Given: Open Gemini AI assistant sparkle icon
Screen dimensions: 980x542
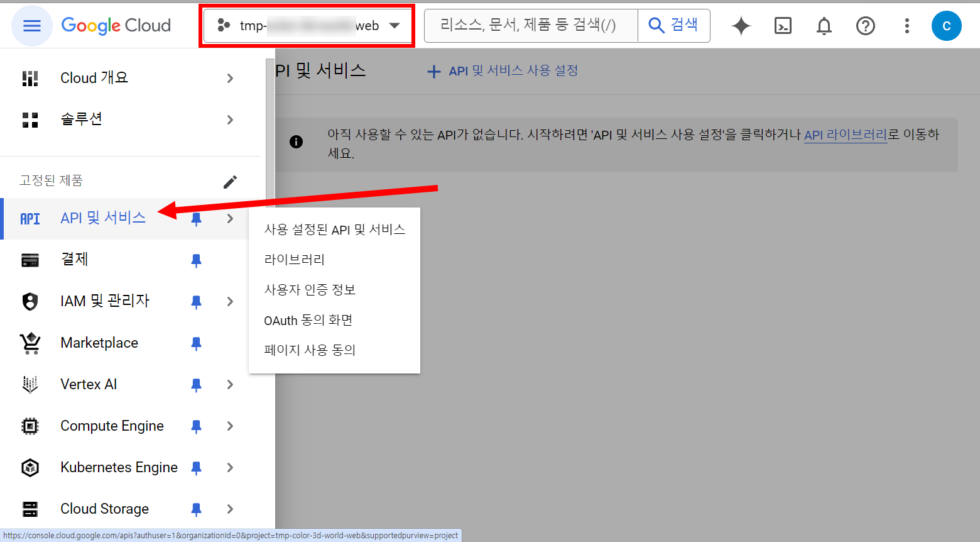Looking at the screenshot, I should pos(741,26).
